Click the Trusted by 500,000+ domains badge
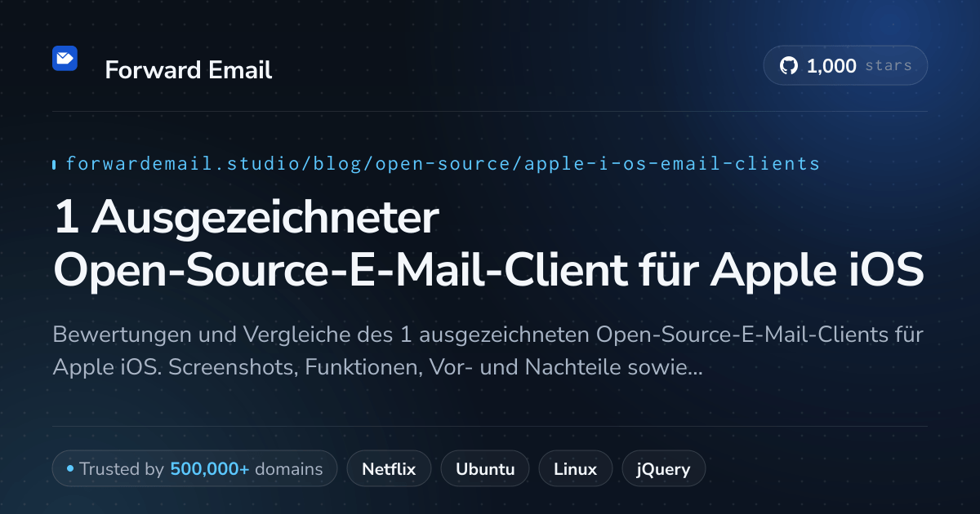980x514 pixels. [x=194, y=469]
